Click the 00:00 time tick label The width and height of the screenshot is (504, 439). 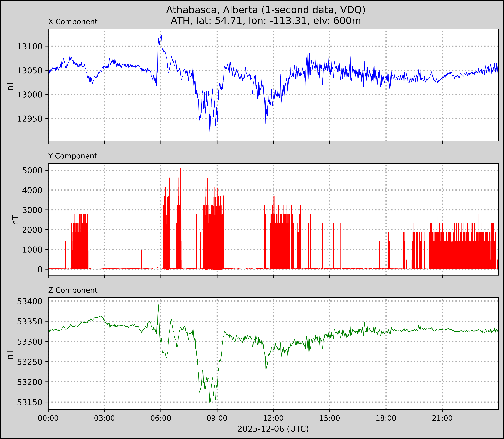click(48, 418)
